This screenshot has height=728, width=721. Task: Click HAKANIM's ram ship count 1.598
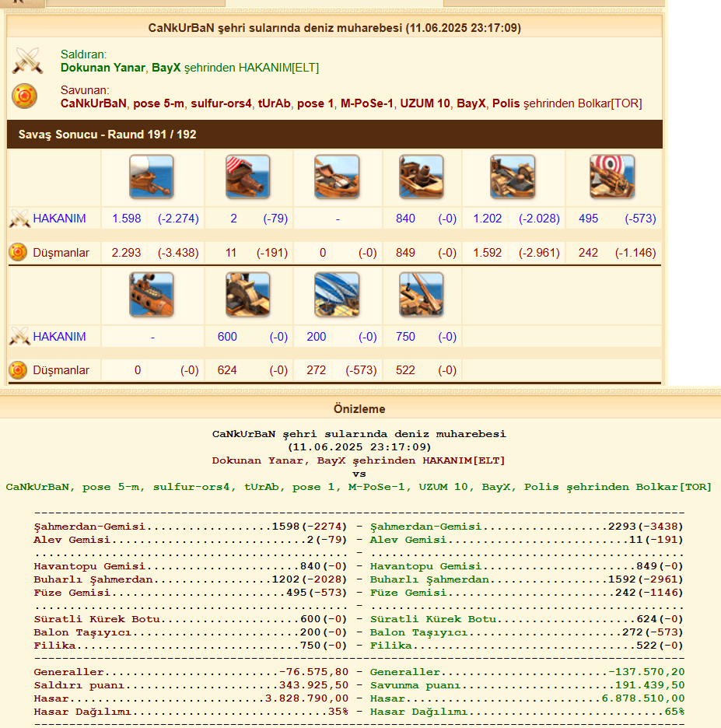pyautogui.click(x=126, y=219)
